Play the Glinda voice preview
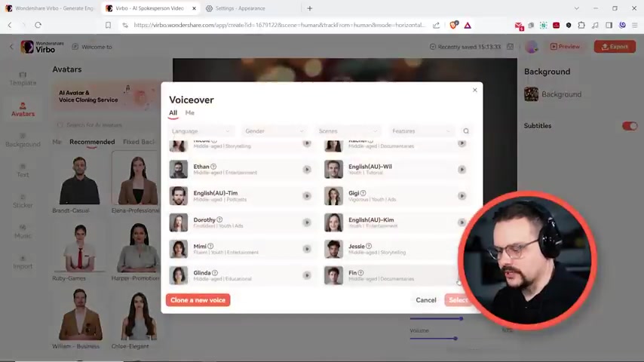Screen dimensions: 644x362 pyautogui.click(x=307, y=276)
